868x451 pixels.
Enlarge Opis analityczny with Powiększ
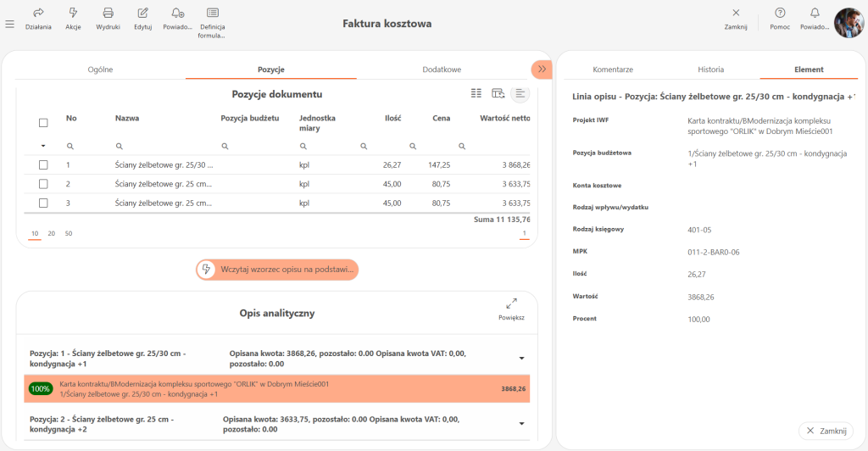click(511, 309)
